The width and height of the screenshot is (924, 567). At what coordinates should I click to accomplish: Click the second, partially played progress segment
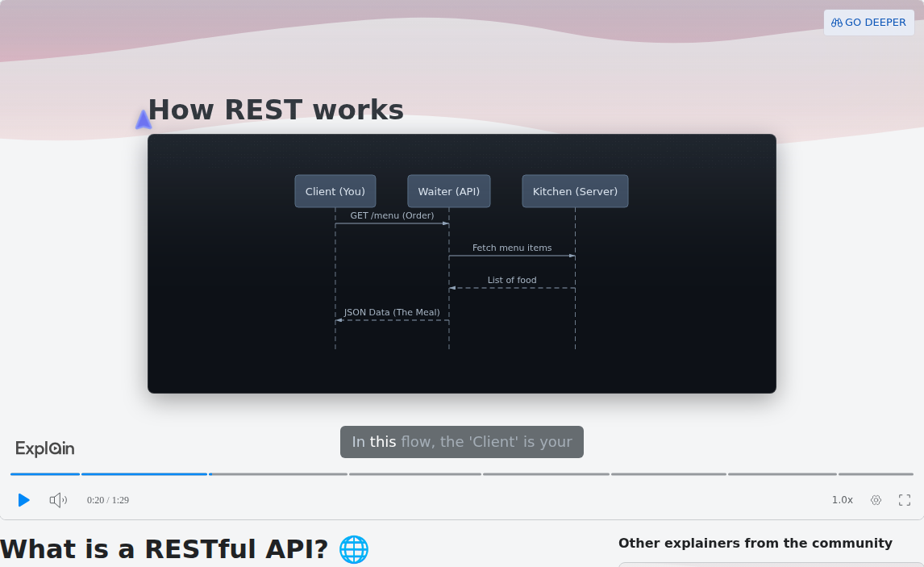point(144,474)
